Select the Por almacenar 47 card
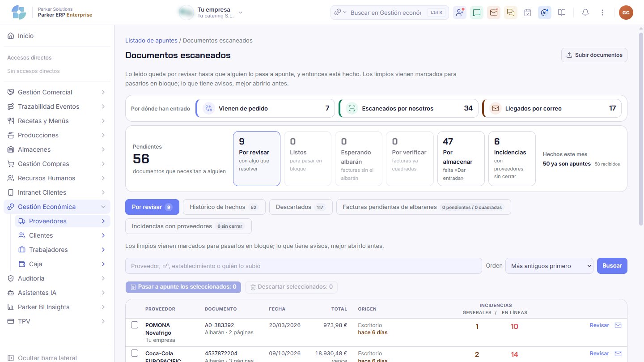Viewport: 644px width, 362px height. point(461,158)
